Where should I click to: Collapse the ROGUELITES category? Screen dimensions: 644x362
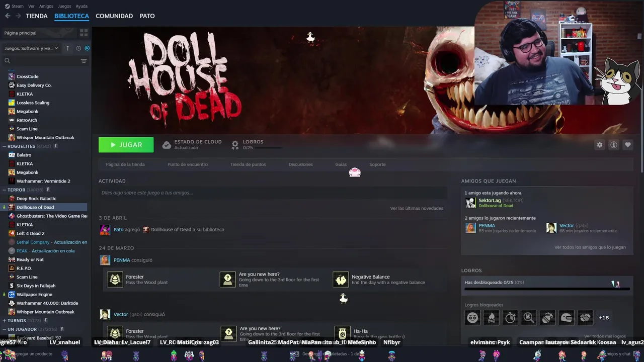4,146
